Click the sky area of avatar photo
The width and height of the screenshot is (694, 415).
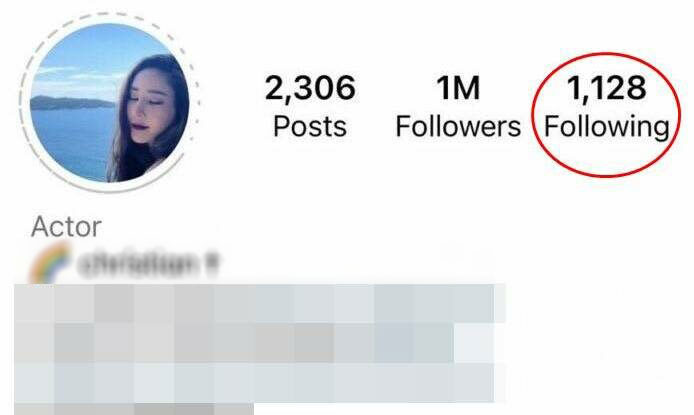[89, 58]
